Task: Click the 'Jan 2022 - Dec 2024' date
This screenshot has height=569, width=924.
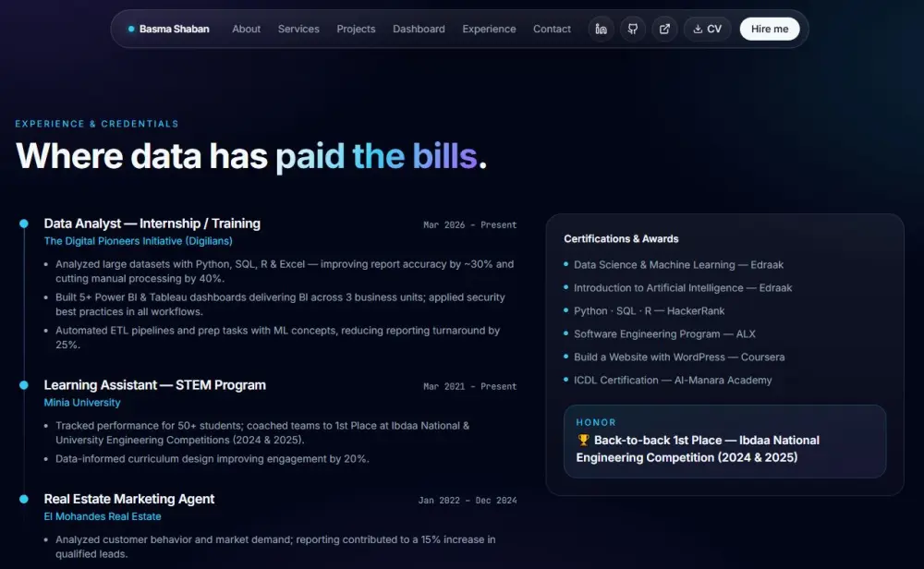Action: (x=468, y=500)
